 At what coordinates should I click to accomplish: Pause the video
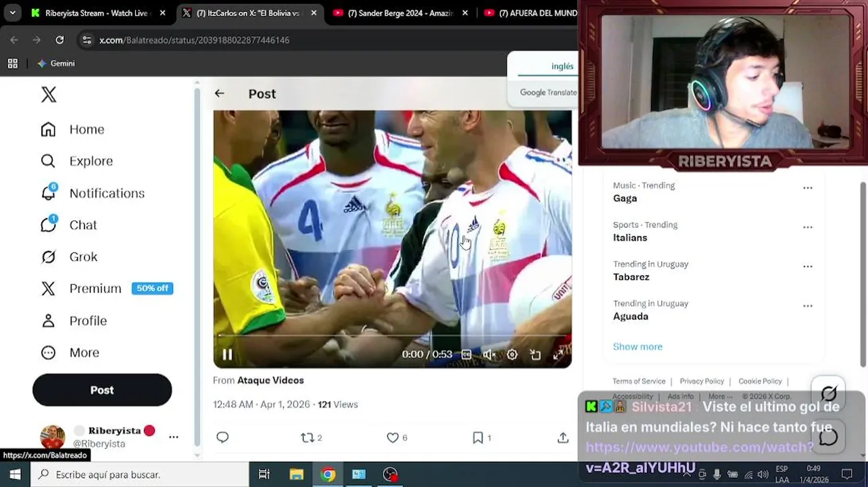227,354
